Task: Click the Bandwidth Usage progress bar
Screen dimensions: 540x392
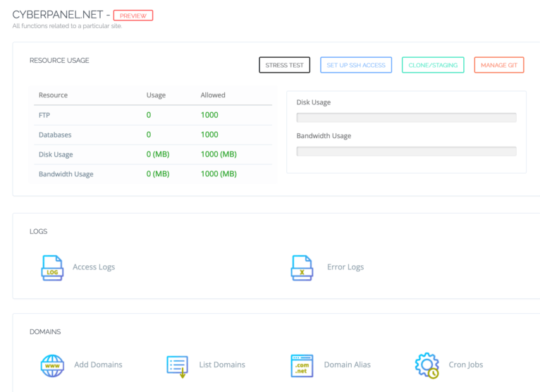Action: [406, 151]
